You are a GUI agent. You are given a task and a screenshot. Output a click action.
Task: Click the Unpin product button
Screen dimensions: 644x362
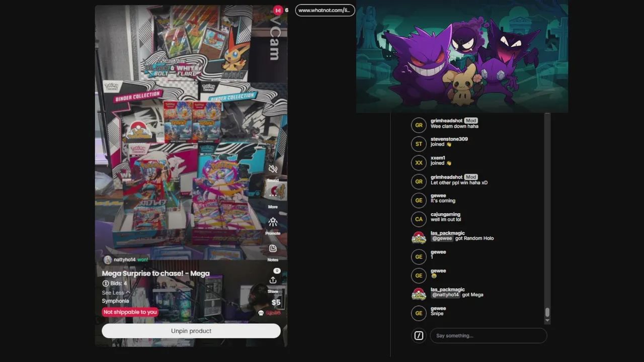[x=191, y=331]
